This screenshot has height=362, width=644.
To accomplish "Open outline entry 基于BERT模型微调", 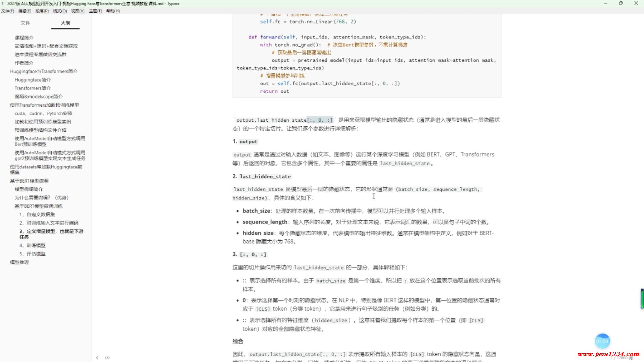I will click(29, 181).
